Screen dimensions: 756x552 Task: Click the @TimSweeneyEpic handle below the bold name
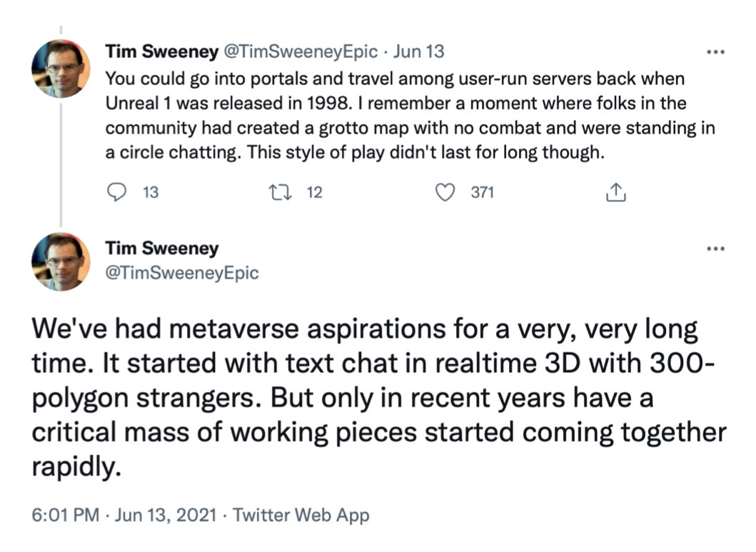(x=182, y=273)
